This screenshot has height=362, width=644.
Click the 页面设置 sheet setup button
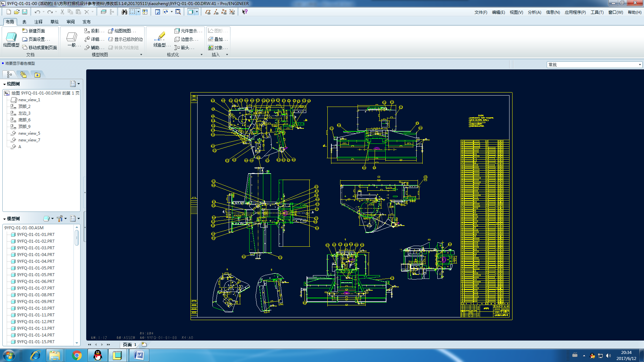[36, 39]
